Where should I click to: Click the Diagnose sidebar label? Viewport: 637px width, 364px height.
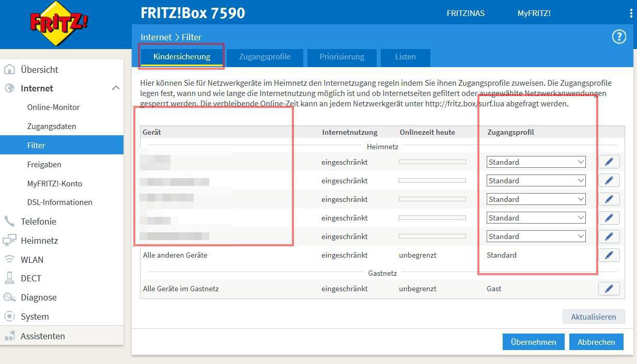tap(39, 297)
